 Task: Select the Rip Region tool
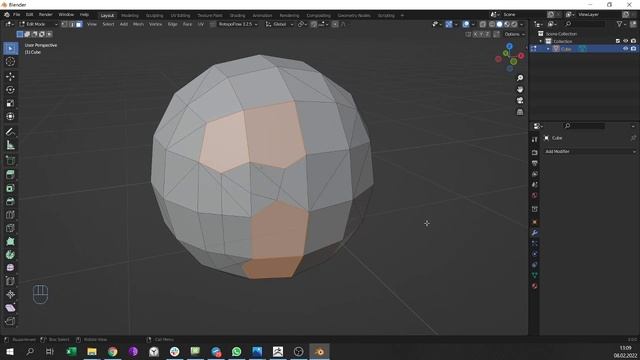10,321
